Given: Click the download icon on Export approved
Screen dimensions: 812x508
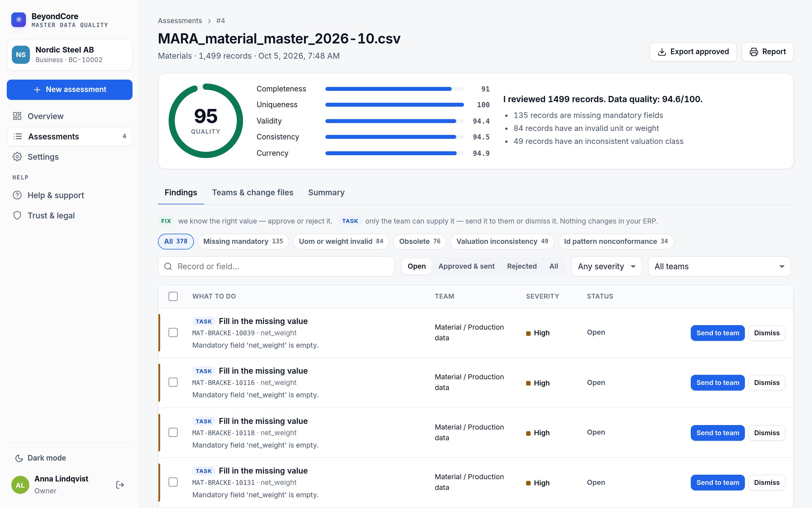Looking at the screenshot, I should pos(662,52).
